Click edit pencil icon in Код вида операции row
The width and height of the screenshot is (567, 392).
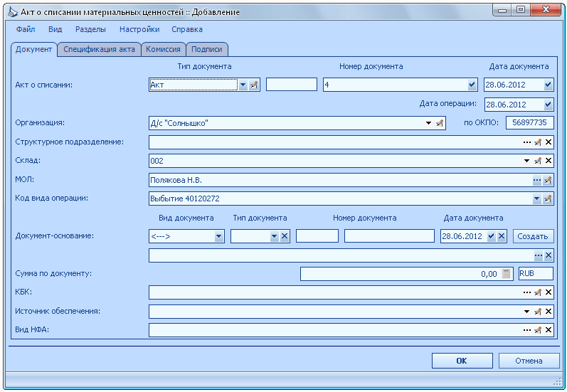click(x=548, y=198)
